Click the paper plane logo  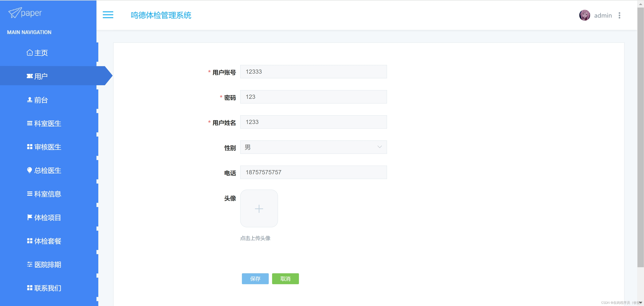(15, 13)
